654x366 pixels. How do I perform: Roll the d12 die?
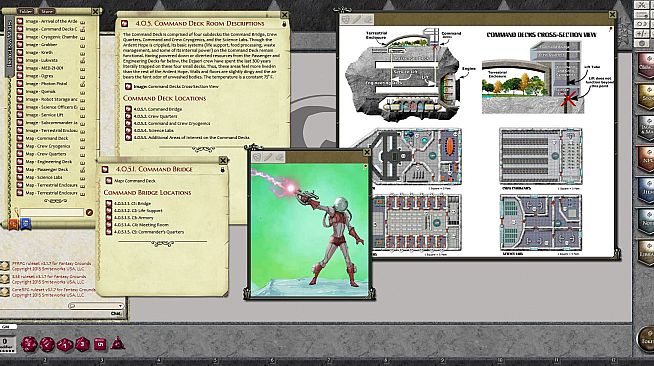point(47,345)
